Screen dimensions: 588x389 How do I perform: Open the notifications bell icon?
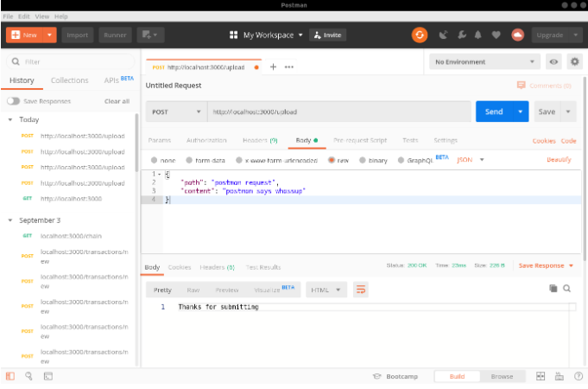point(477,35)
